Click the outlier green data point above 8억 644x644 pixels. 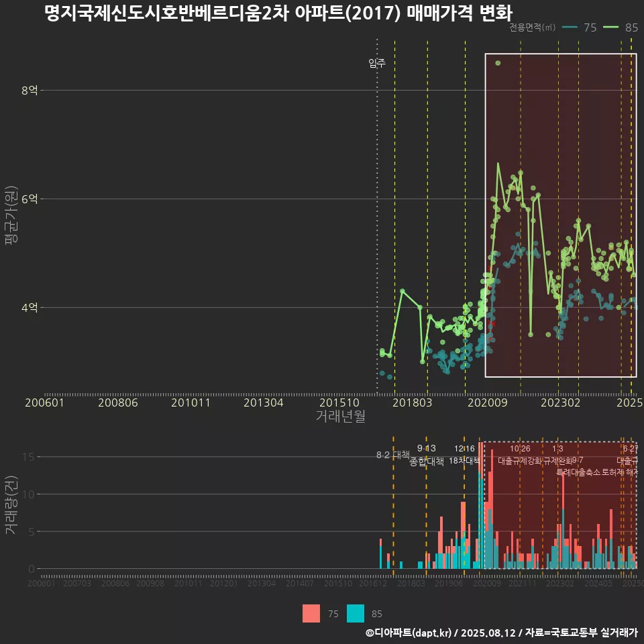click(x=498, y=63)
